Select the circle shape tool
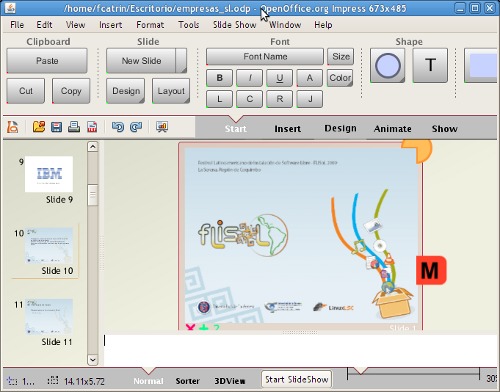 (388, 66)
